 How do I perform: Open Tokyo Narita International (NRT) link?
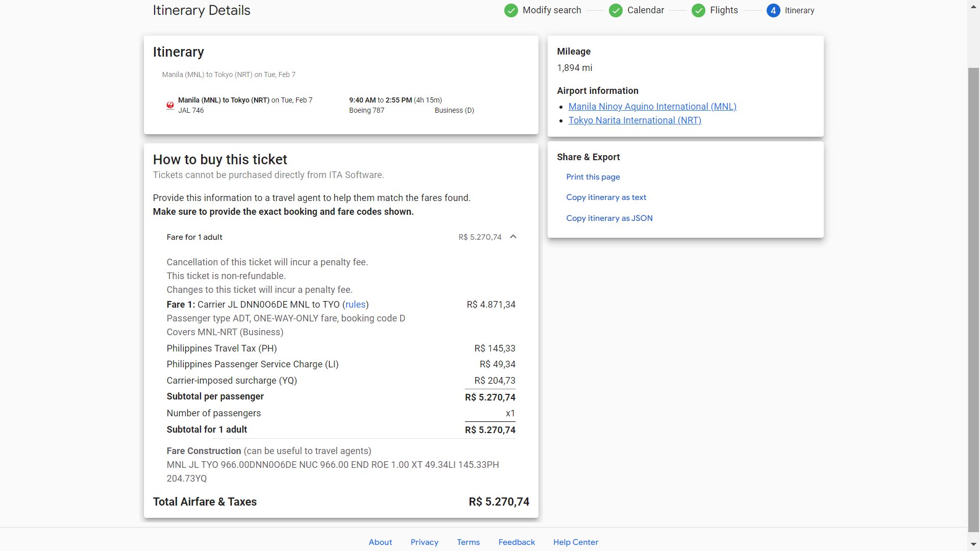(x=635, y=120)
